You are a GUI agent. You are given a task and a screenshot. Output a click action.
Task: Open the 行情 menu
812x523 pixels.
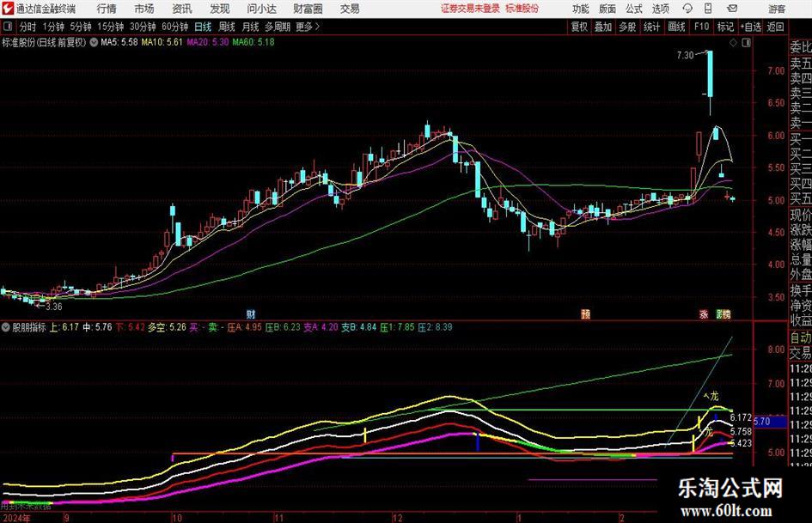point(107,9)
